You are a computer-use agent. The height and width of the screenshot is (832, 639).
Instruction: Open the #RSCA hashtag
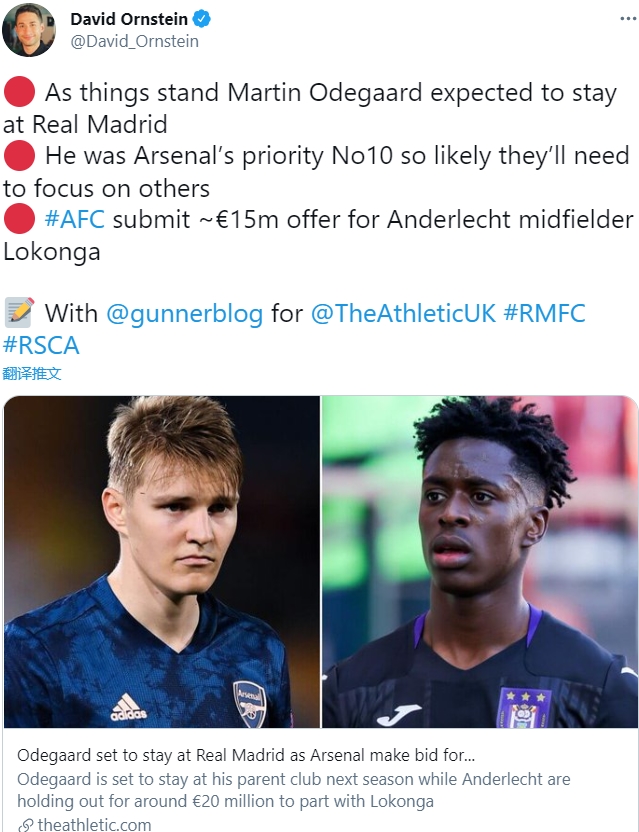point(41,345)
